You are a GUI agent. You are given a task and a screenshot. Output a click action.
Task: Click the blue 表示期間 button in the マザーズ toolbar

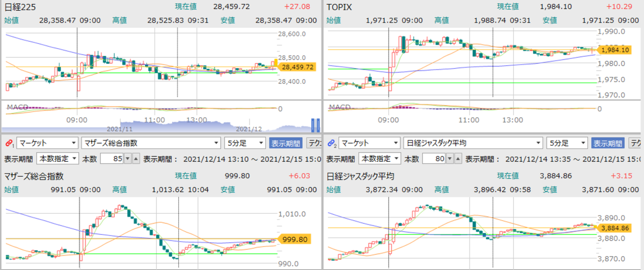[286, 143]
